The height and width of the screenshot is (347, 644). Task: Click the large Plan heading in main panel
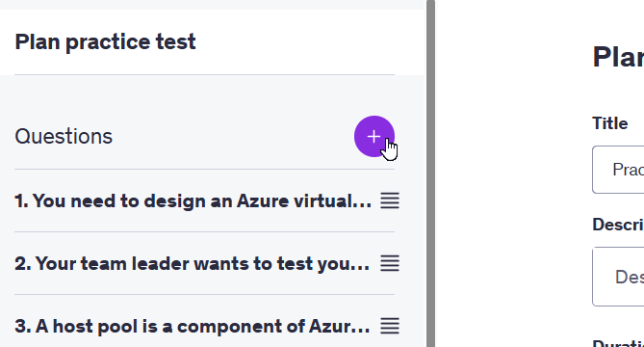[x=618, y=57]
